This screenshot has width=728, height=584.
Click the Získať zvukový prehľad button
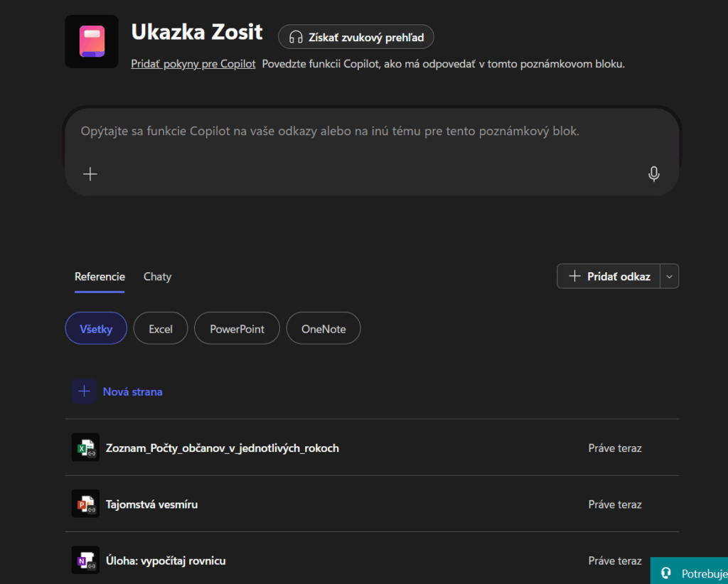coord(356,37)
